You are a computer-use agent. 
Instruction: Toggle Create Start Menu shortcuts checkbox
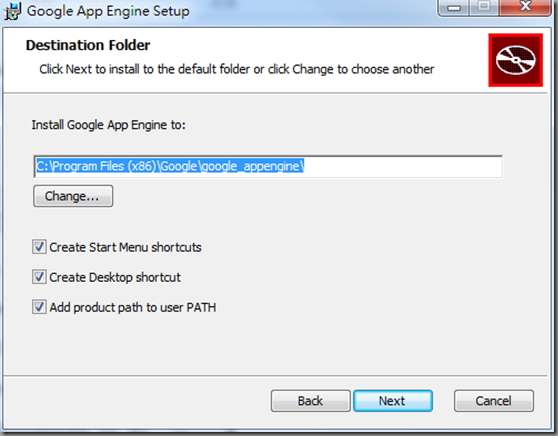(x=39, y=247)
